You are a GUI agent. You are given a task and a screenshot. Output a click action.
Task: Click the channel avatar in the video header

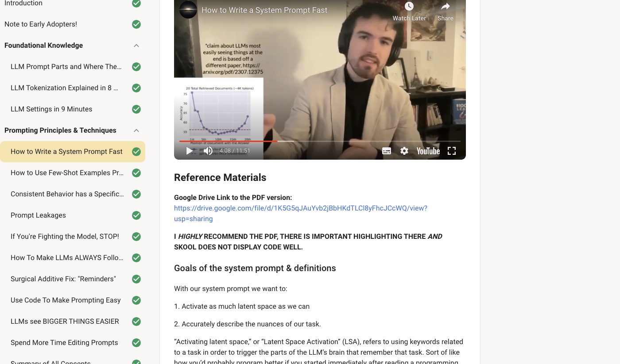(x=188, y=10)
